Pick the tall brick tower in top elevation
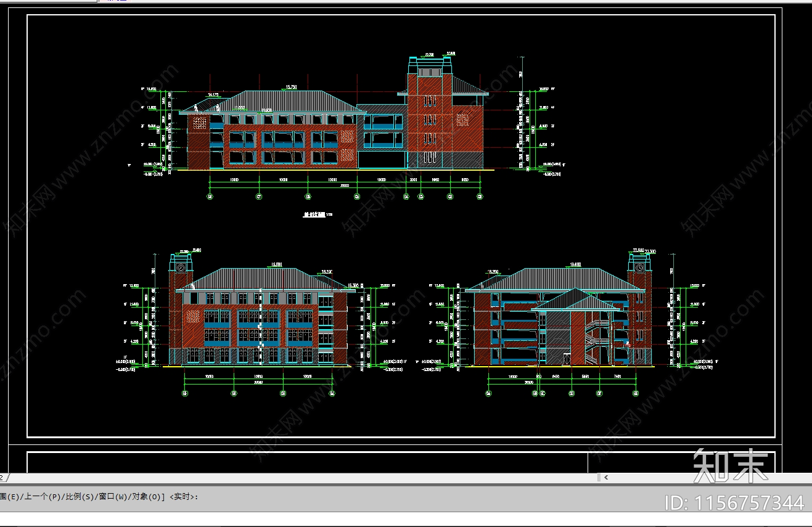This screenshot has height=527, width=812. coord(430,113)
